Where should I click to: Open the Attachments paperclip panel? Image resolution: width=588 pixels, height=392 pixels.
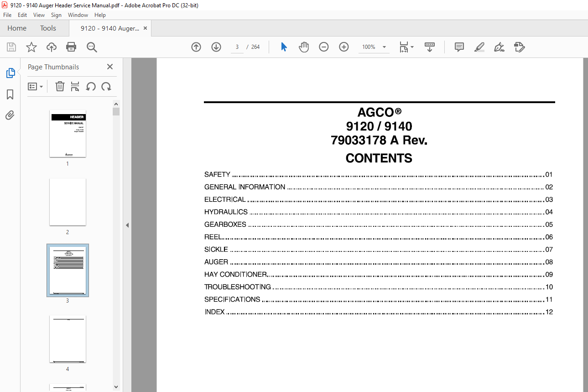click(x=10, y=115)
